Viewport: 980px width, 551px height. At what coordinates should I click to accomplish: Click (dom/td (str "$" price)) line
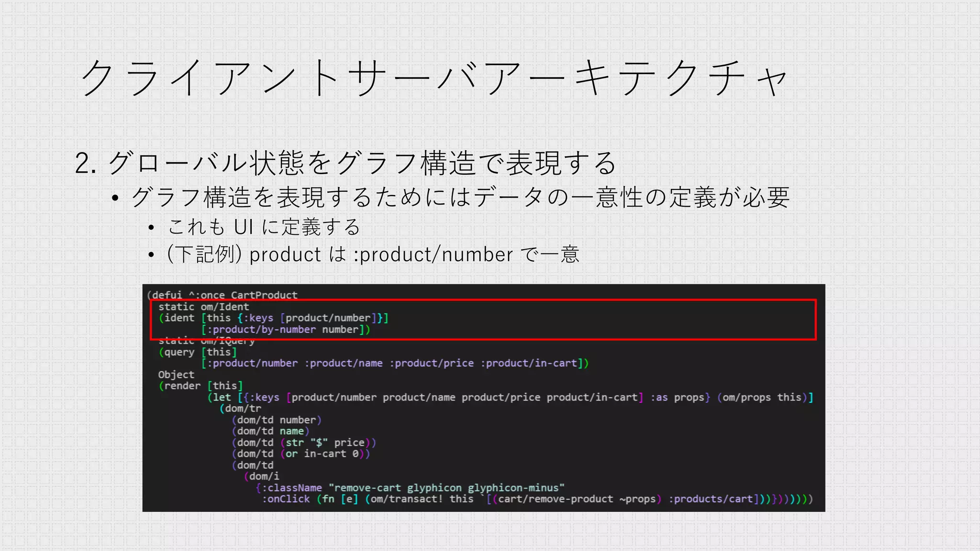pyautogui.click(x=304, y=442)
